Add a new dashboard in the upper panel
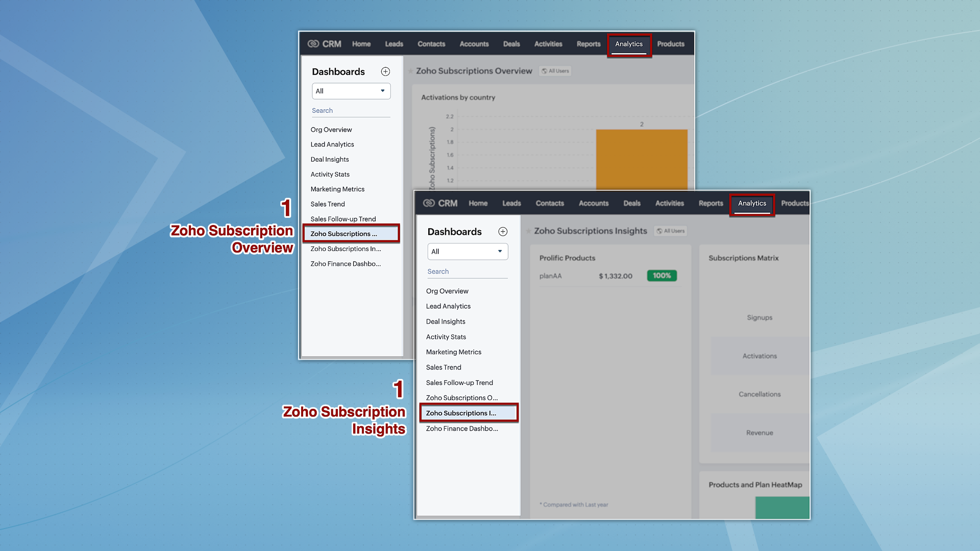Image resolution: width=980 pixels, height=551 pixels. 385,71
